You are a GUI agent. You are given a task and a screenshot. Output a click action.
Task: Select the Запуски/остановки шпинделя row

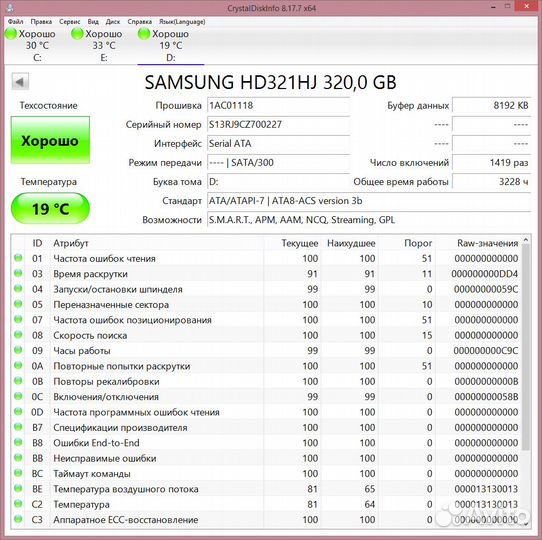[266, 289]
